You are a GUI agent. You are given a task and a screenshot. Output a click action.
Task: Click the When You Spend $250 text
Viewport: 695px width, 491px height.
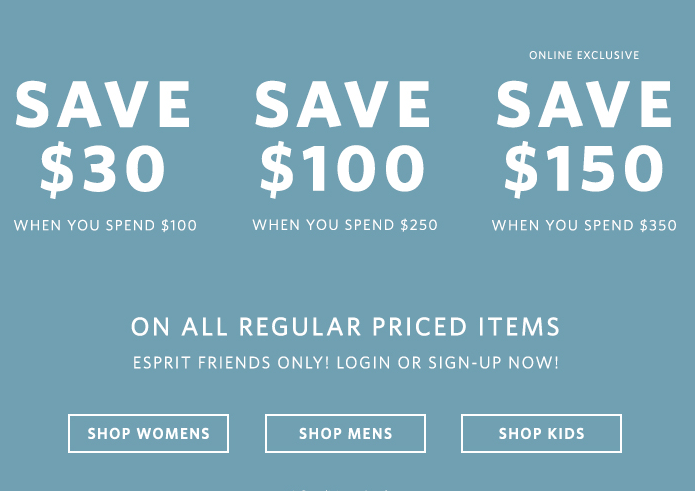[x=345, y=225]
